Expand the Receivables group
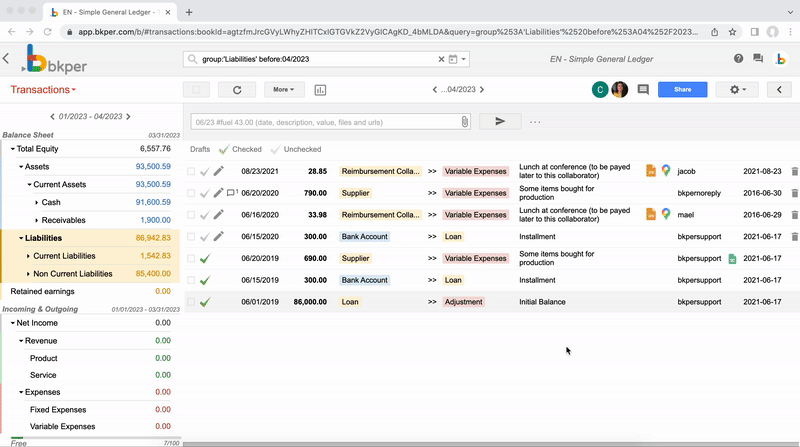Viewport: 800px width, 447px height. click(x=36, y=220)
